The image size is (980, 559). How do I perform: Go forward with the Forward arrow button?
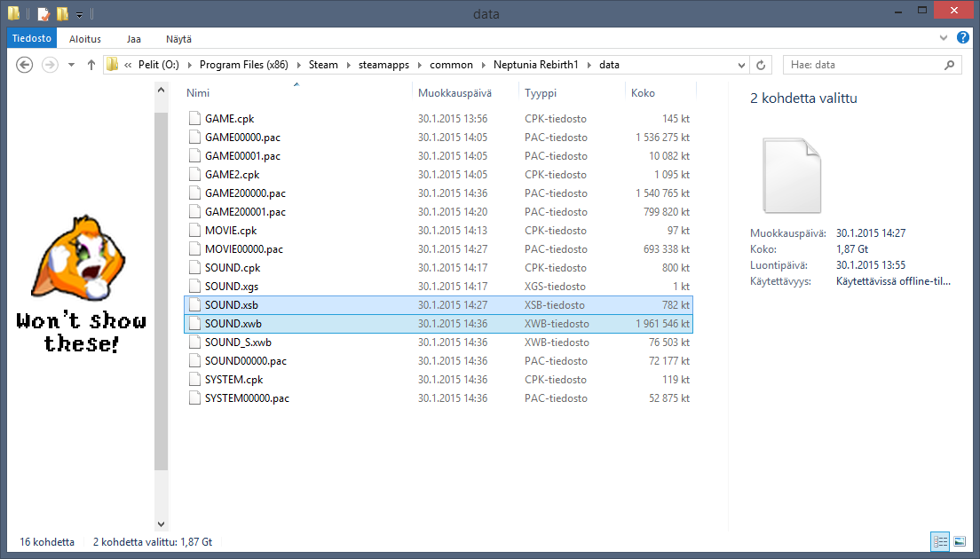(50, 65)
